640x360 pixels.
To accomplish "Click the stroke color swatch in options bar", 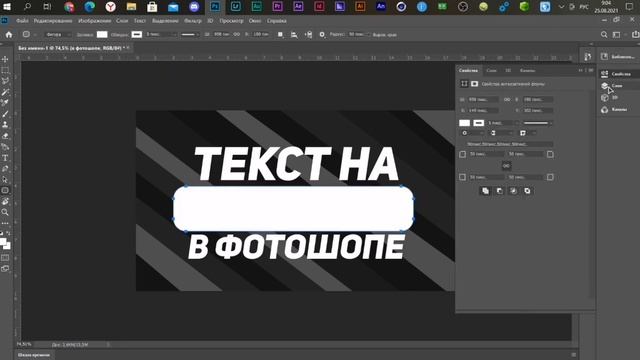I will point(137,35).
